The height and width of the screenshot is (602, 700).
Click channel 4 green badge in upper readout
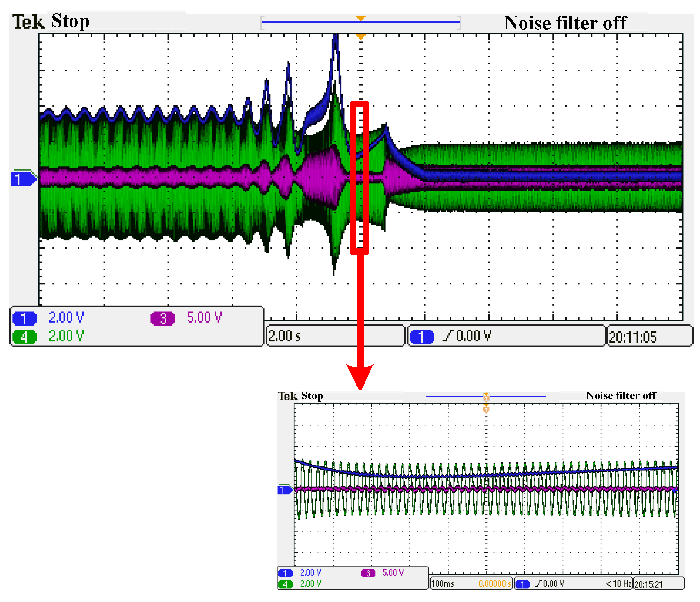point(24,337)
